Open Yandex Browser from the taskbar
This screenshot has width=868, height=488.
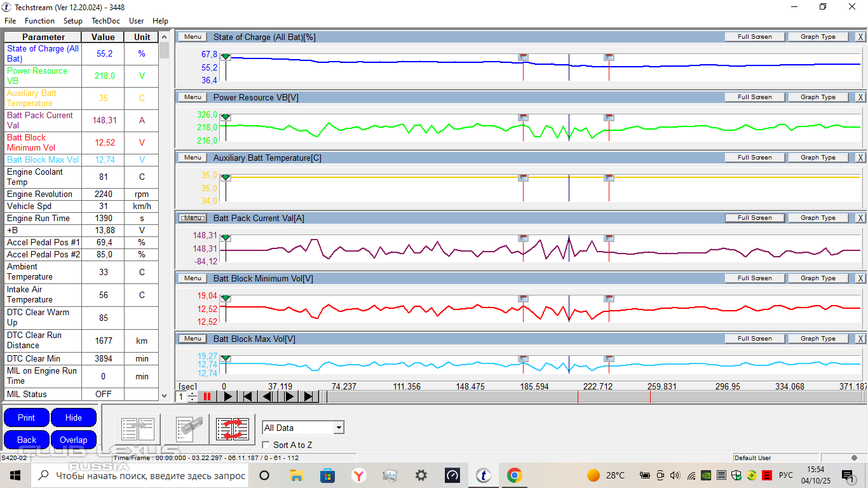click(x=359, y=475)
